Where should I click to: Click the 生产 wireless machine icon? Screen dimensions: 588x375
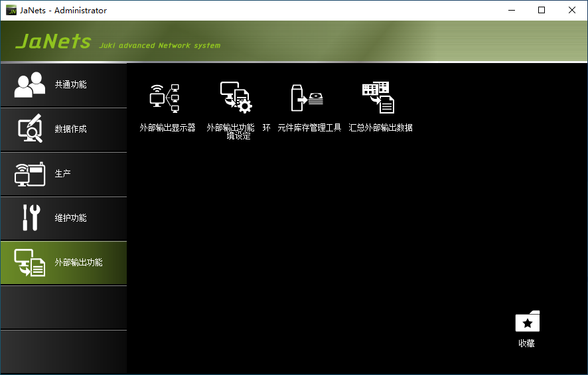tap(30, 174)
